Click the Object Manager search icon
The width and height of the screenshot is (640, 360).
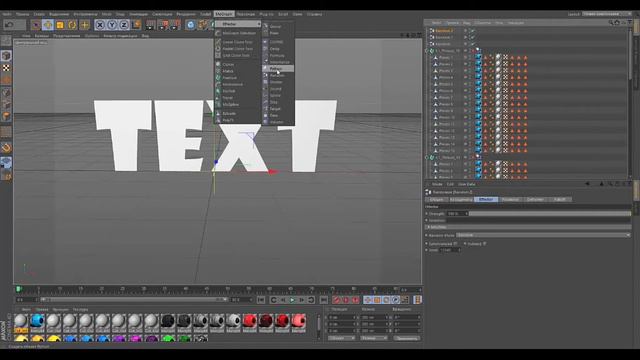point(611,23)
